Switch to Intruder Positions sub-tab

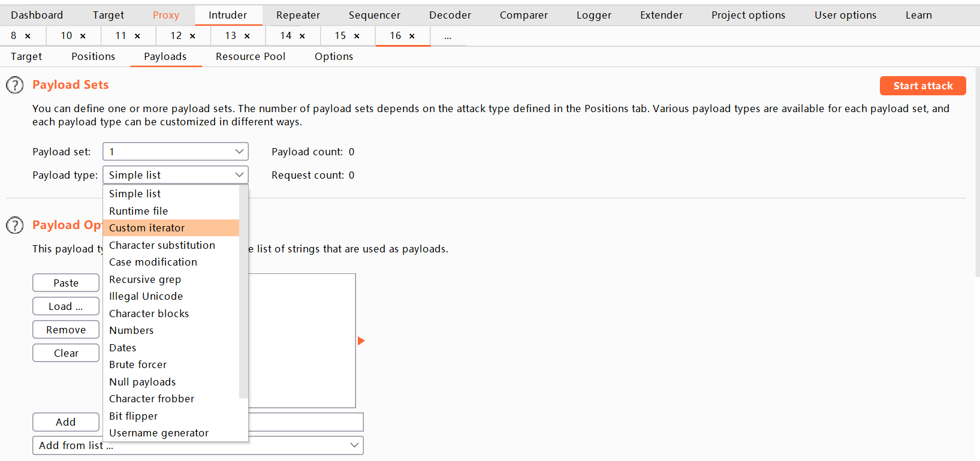point(93,56)
